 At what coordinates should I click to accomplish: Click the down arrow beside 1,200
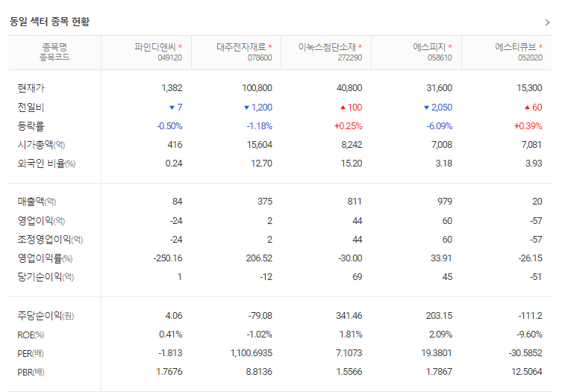(x=246, y=108)
